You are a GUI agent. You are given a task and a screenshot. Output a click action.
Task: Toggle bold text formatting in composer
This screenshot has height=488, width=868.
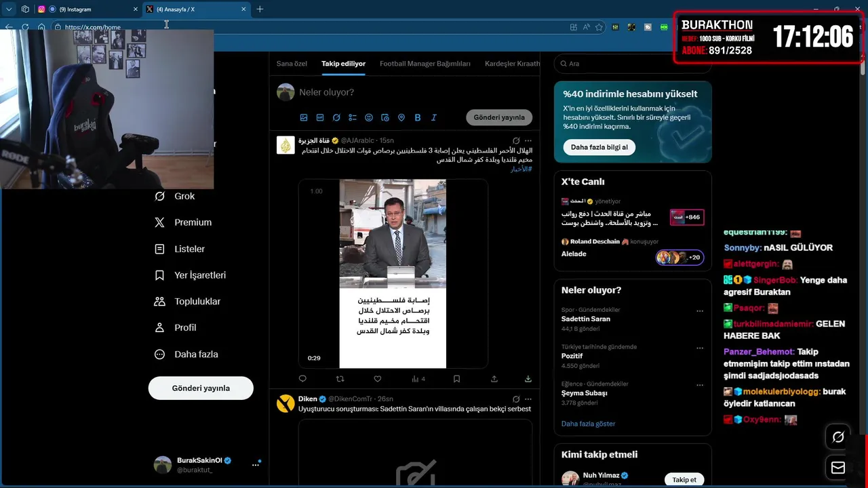418,117
